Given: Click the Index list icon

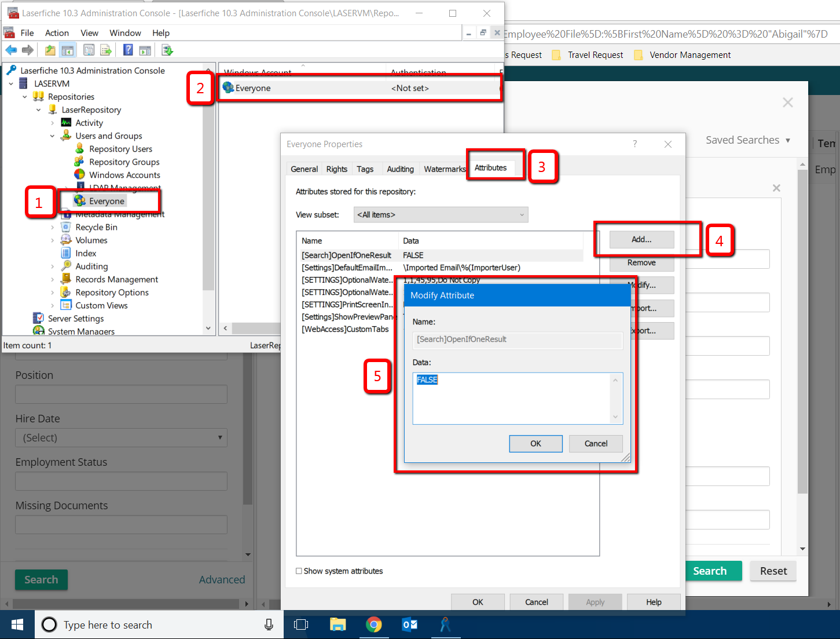Looking at the screenshot, I should pyautogui.click(x=66, y=253).
